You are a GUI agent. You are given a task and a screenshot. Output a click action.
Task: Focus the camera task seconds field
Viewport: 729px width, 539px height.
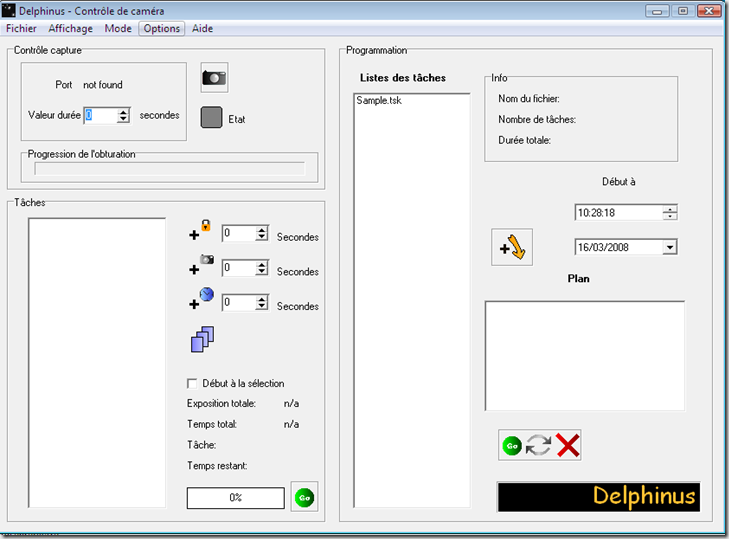click(x=239, y=267)
